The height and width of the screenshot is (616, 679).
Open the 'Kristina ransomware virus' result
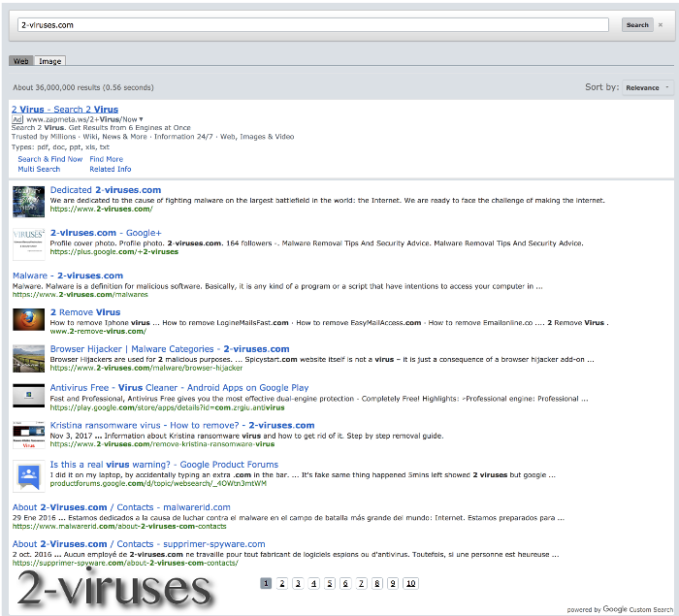pos(182,425)
